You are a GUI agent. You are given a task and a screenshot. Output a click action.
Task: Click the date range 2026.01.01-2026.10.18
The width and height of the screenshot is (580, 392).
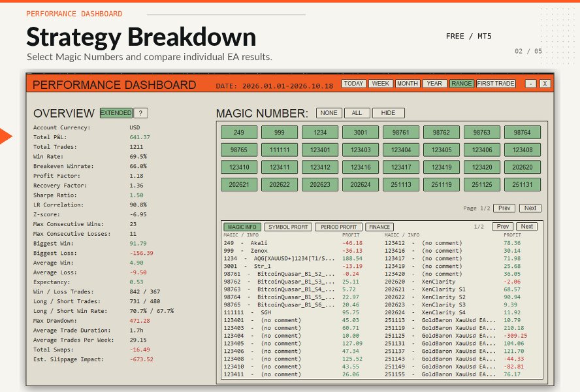[288, 86]
